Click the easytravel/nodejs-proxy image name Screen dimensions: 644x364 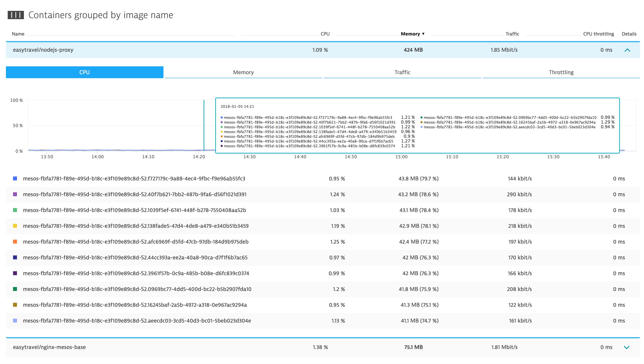click(x=43, y=50)
